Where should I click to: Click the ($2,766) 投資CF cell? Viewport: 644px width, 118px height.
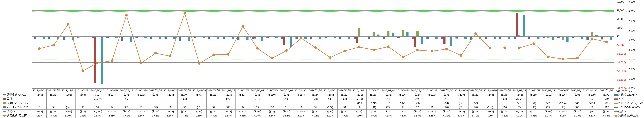point(98,112)
